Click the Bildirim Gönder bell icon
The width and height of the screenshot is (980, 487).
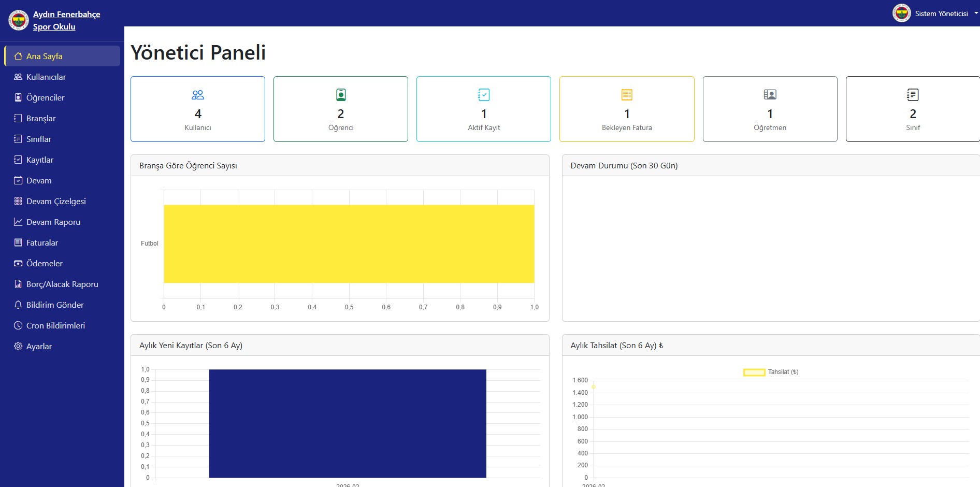(x=18, y=305)
